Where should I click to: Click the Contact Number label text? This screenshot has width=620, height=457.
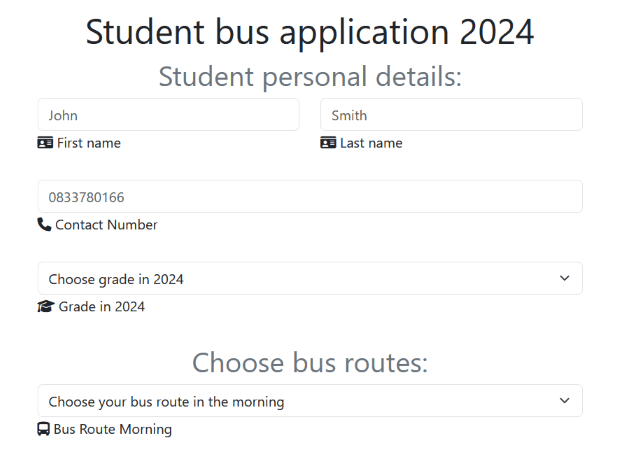pos(106,225)
